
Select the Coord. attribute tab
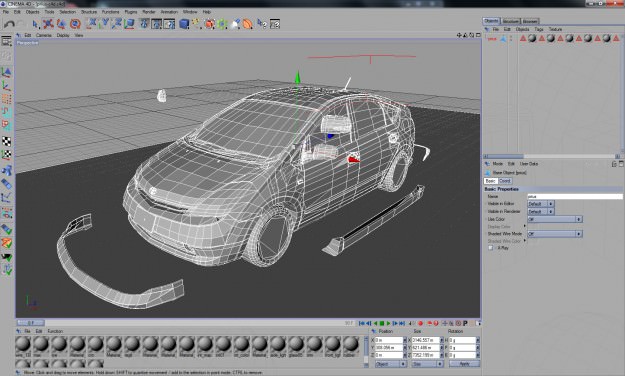tap(505, 181)
